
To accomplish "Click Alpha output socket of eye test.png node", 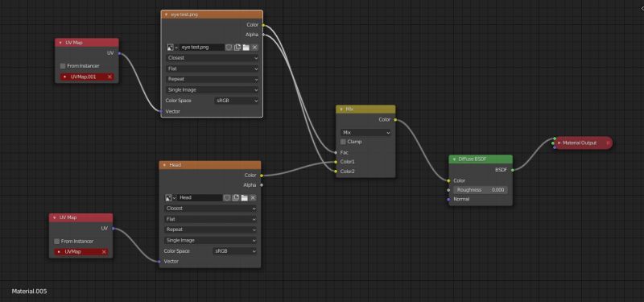I will click(263, 35).
